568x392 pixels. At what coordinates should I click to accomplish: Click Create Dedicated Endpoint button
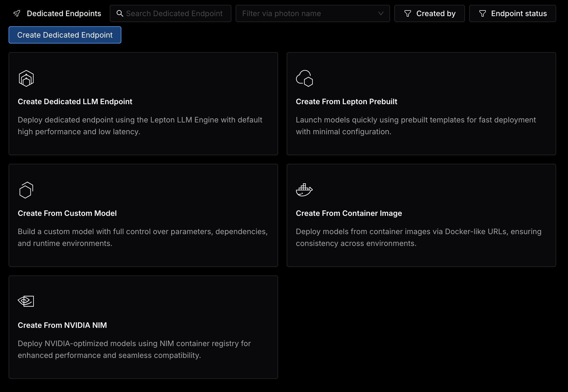pos(65,35)
